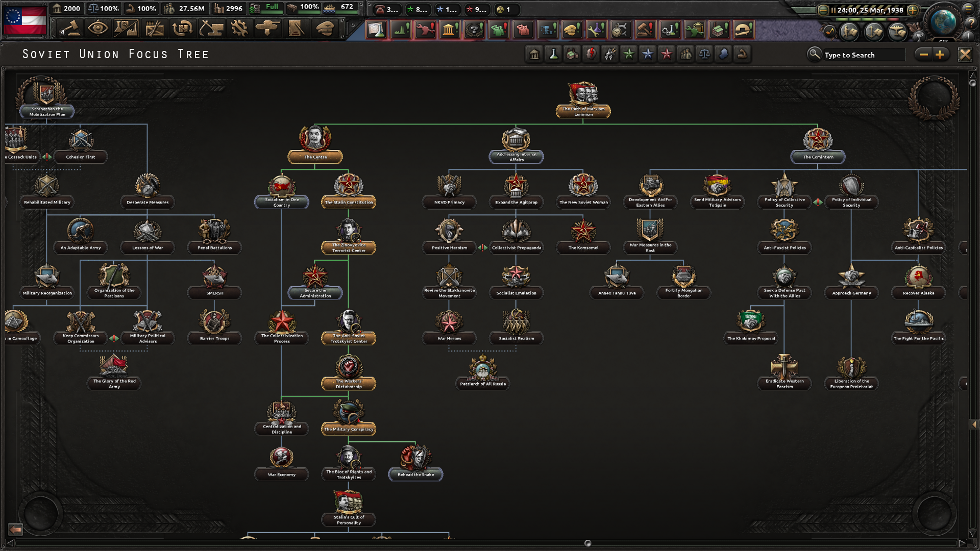980x551 pixels.
Task: Open the Intelligence agency eye icon
Action: click(97, 29)
